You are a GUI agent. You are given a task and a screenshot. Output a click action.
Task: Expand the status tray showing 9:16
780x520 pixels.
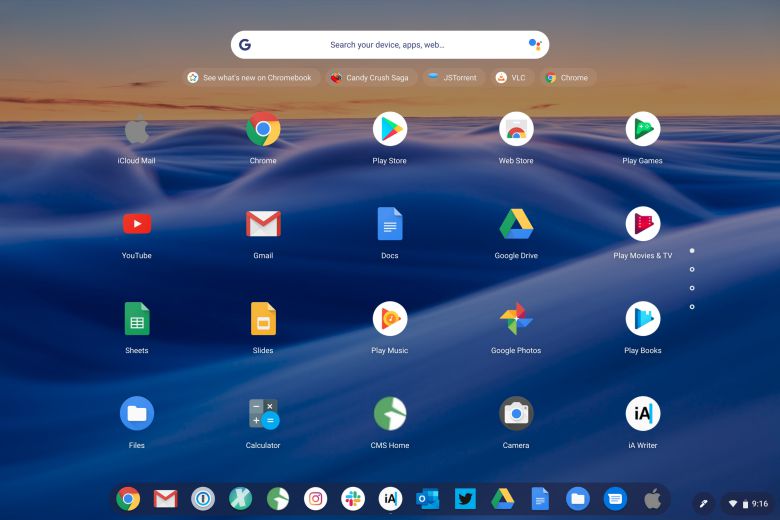coord(749,503)
